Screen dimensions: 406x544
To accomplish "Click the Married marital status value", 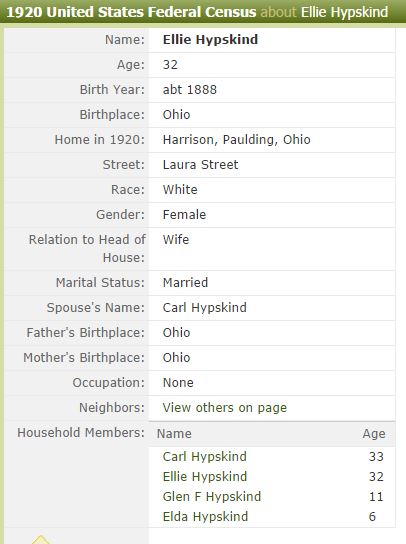I will (185, 283).
